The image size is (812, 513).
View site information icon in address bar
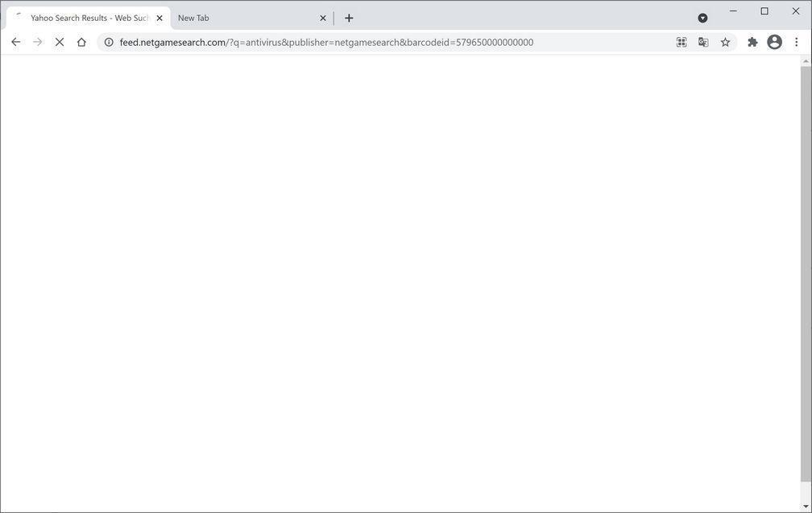(x=109, y=43)
